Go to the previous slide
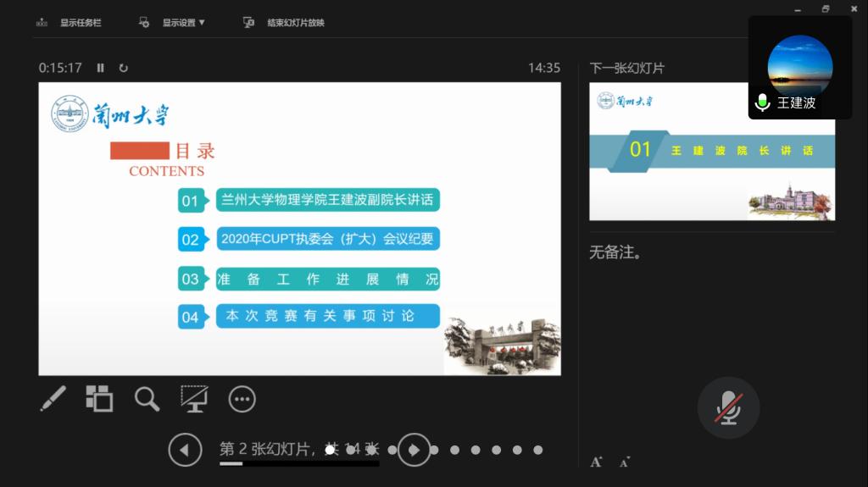 coord(185,450)
